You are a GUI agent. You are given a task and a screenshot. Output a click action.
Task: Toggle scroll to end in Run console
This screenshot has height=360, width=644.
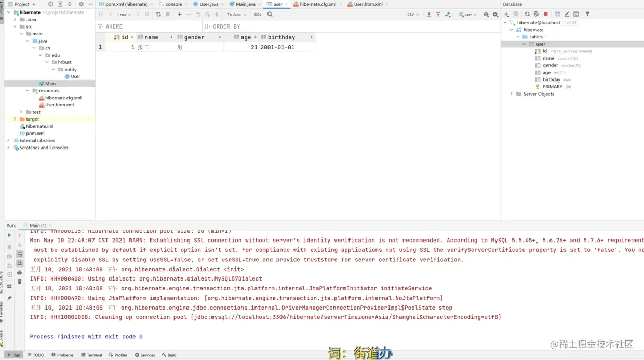click(x=20, y=263)
